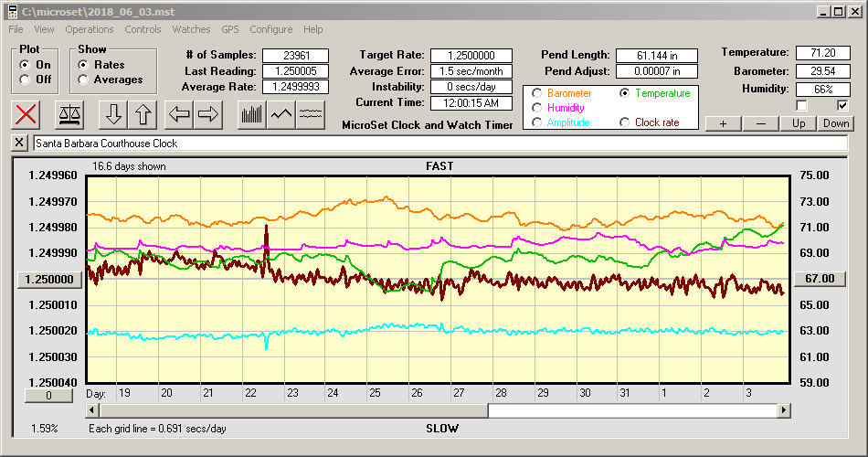868x457 pixels.
Task: Turn Plot Off radio button
Action: pyautogui.click(x=25, y=80)
